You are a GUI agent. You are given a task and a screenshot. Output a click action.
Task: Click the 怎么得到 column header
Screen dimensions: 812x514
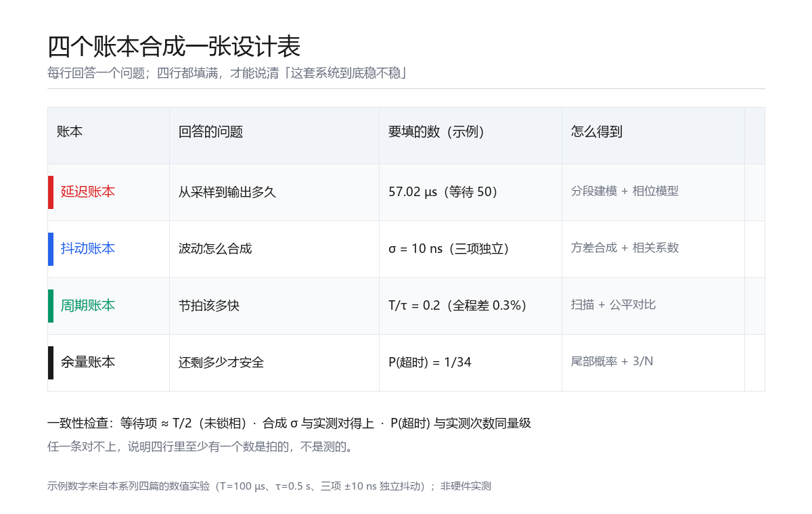[x=597, y=133]
